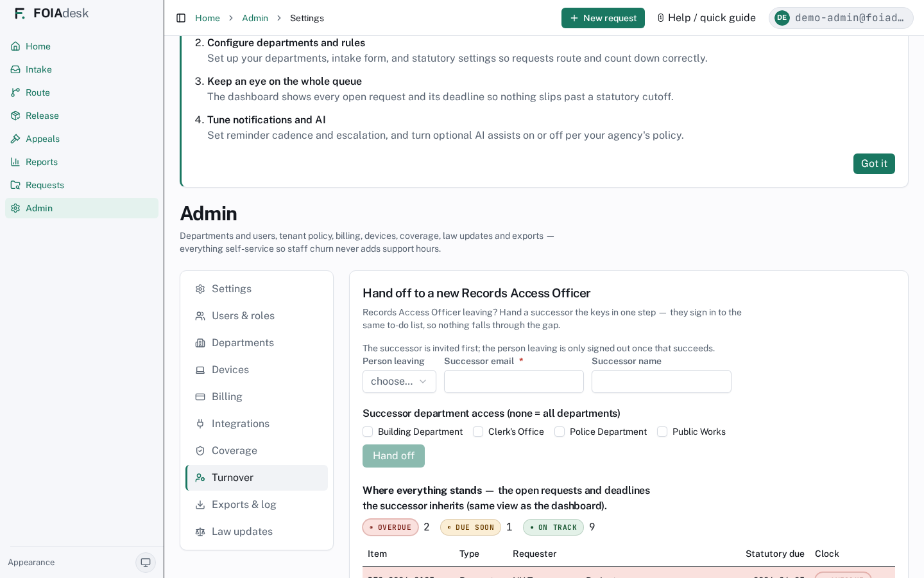The width and height of the screenshot is (924, 578).
Task: Open the Integrations section
Action: [257, 424]
